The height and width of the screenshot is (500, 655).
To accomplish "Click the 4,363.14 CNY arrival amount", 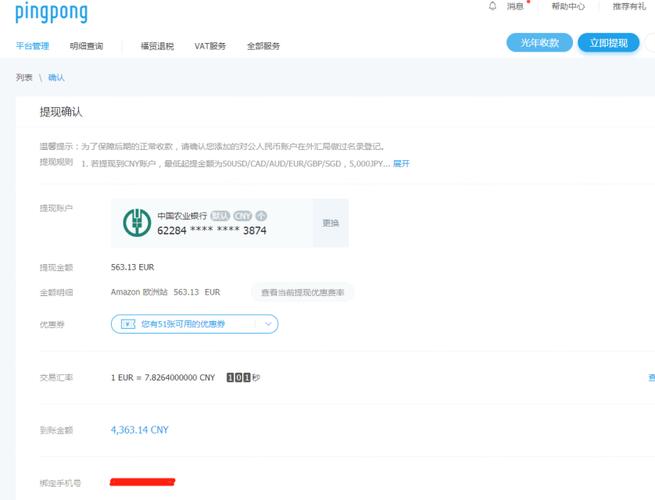I will [140, 430].
